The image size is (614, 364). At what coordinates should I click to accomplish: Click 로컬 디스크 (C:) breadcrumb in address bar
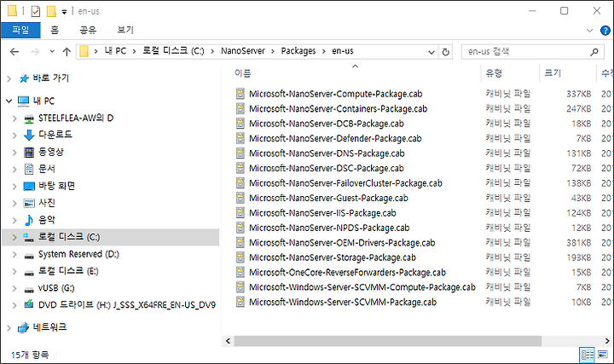point(173,51)
